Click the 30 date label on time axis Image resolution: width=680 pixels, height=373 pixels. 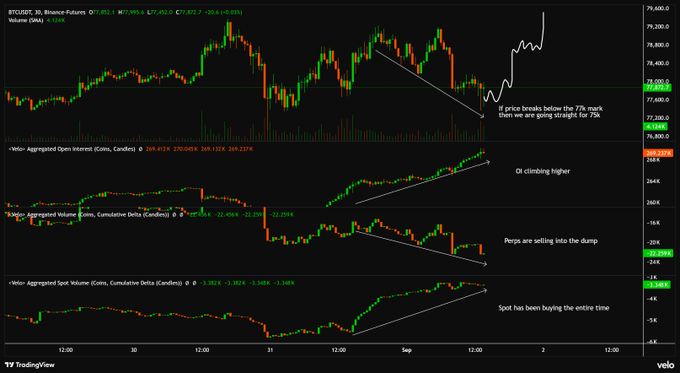click(x=134, y=350)
